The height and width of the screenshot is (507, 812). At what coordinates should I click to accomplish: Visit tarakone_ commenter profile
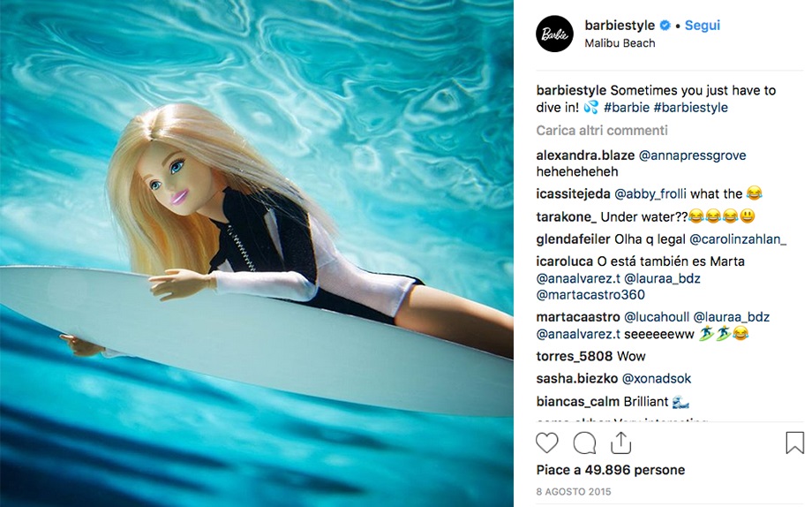(x=567, y=216)
